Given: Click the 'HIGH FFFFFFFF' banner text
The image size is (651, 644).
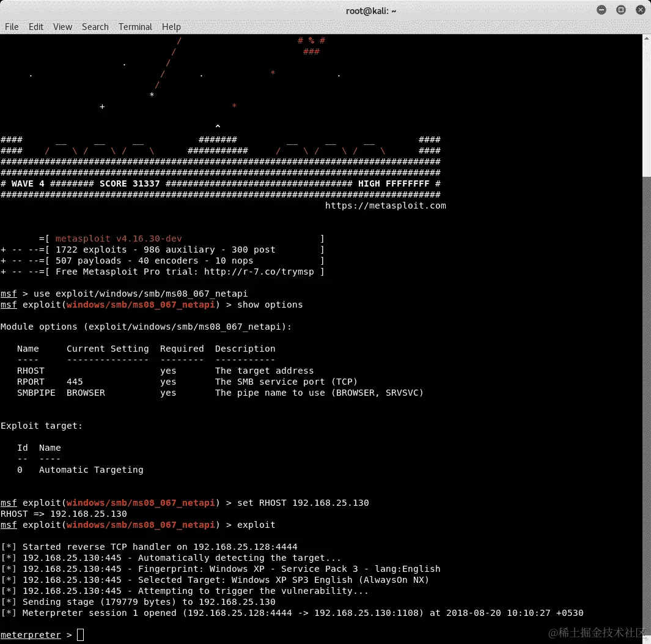Looking at the screenshot, I should (x=394, y=183).
